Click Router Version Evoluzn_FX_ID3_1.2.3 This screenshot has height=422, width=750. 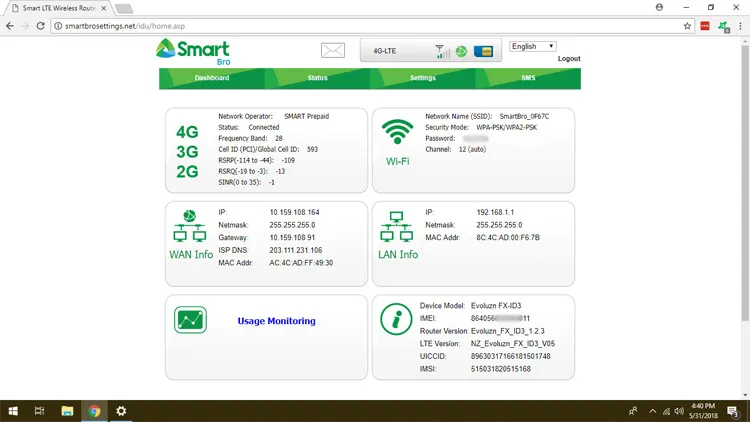tap(507, 331)
